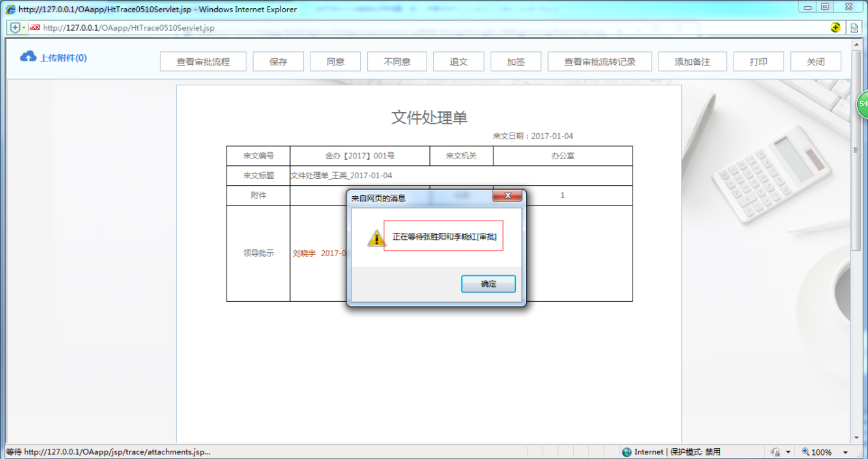Click the 关闭 toolbar button

[816, 61]
